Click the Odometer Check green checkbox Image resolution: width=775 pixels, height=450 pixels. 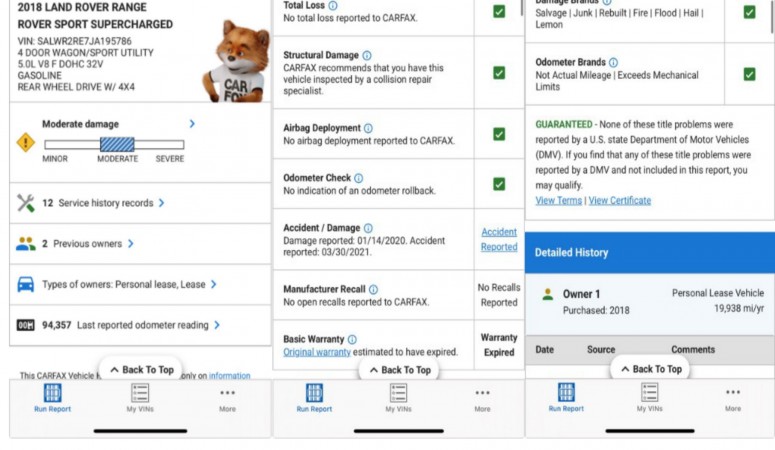click(x=499, y=184)
